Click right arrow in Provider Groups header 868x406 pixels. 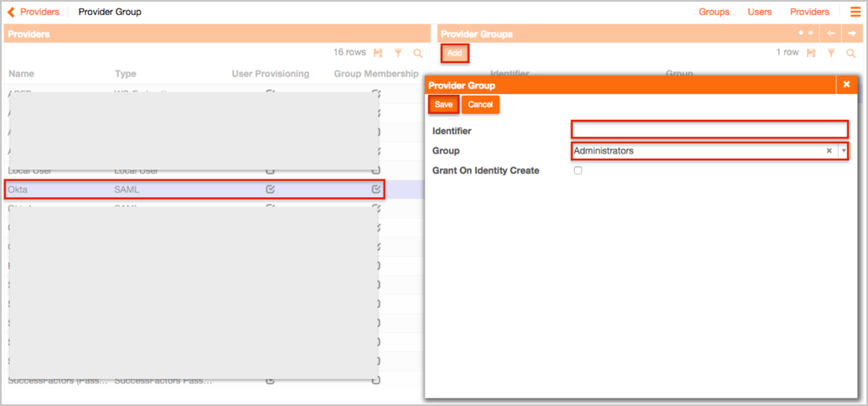coord(851,34)
